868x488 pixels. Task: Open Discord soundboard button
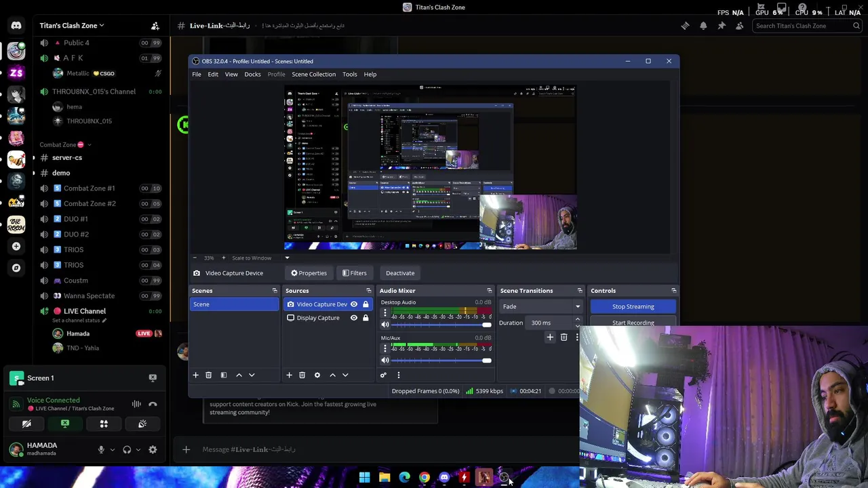(142, 424)
